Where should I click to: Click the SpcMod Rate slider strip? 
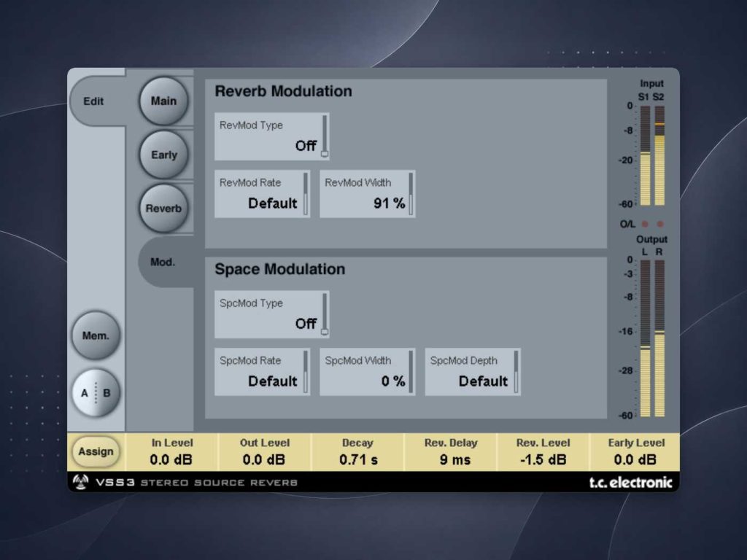point(306,372)
